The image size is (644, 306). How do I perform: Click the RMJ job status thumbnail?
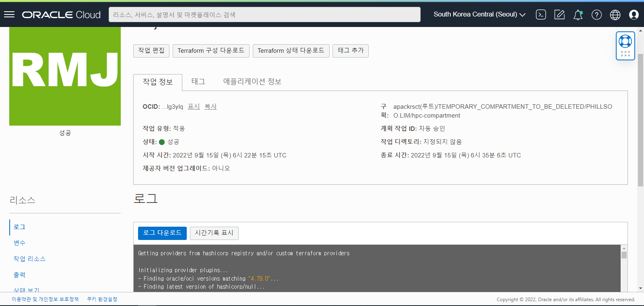[x=65, y=76]
